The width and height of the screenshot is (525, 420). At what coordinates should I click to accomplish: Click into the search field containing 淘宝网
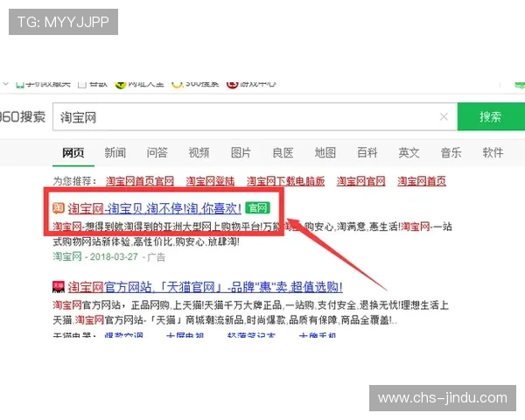tap(255, 117)
